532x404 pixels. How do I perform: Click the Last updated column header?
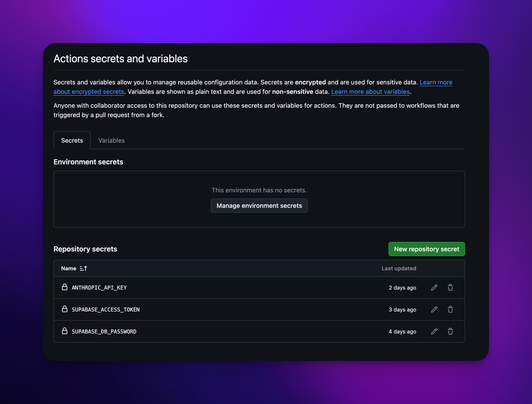pyautogui.click(x=399, y=268)
